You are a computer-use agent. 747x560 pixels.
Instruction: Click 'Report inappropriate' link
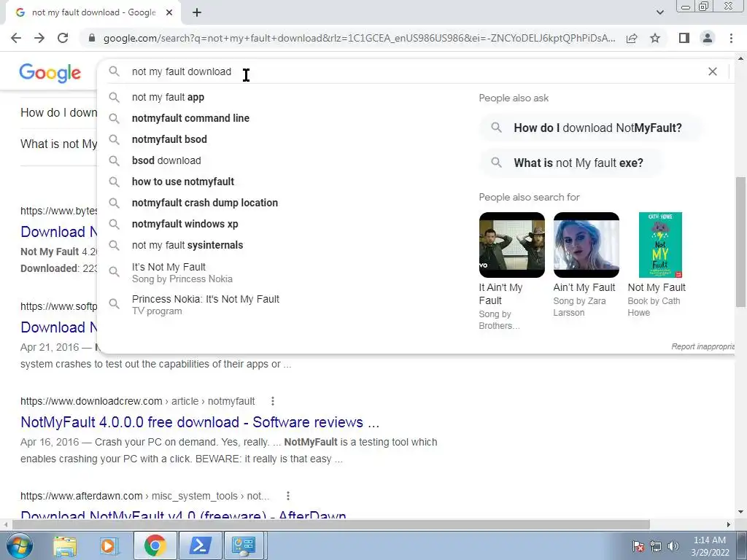point(703,346)
